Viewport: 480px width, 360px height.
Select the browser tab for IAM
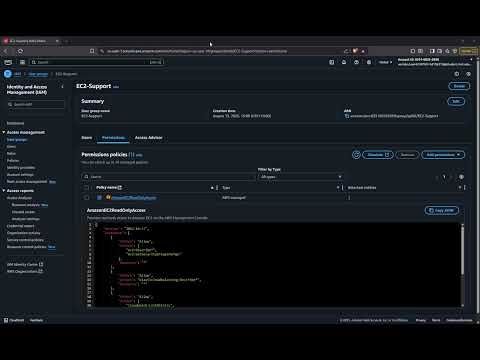30,41
